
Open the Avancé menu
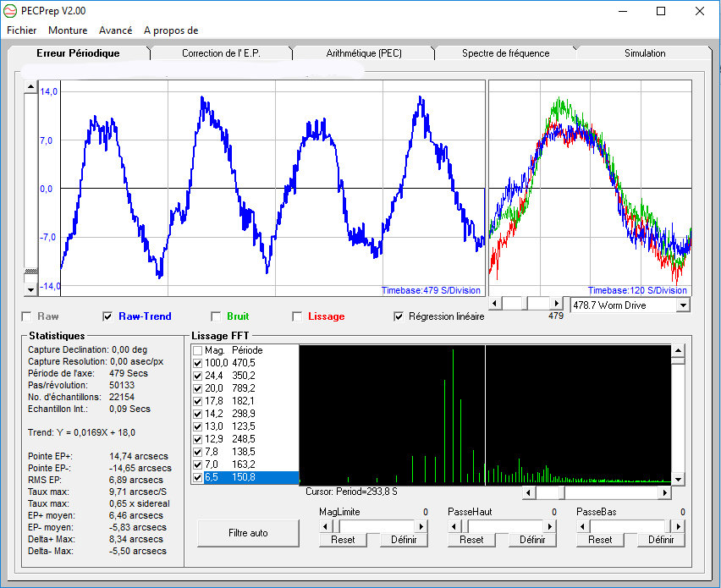click(115, 30)
